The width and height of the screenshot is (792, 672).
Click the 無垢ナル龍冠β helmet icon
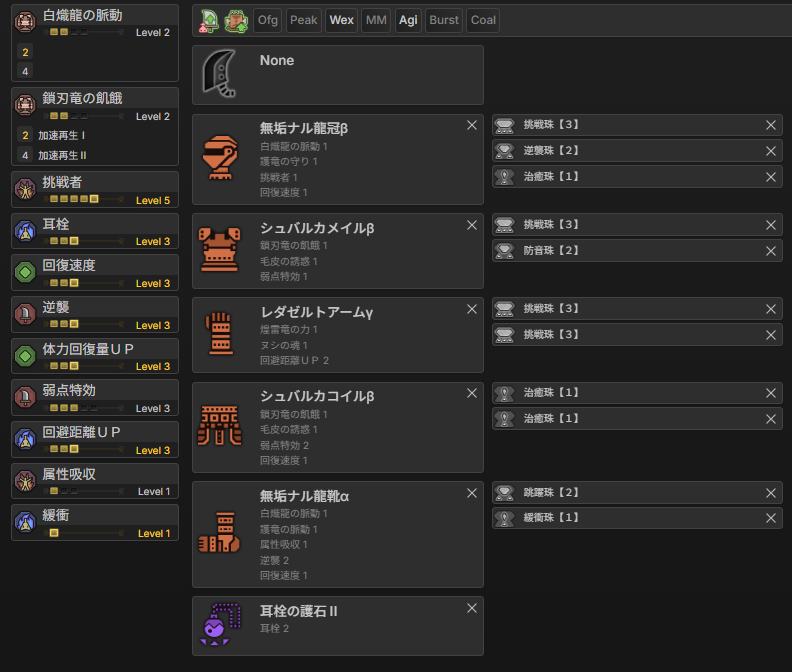(220, 159)
